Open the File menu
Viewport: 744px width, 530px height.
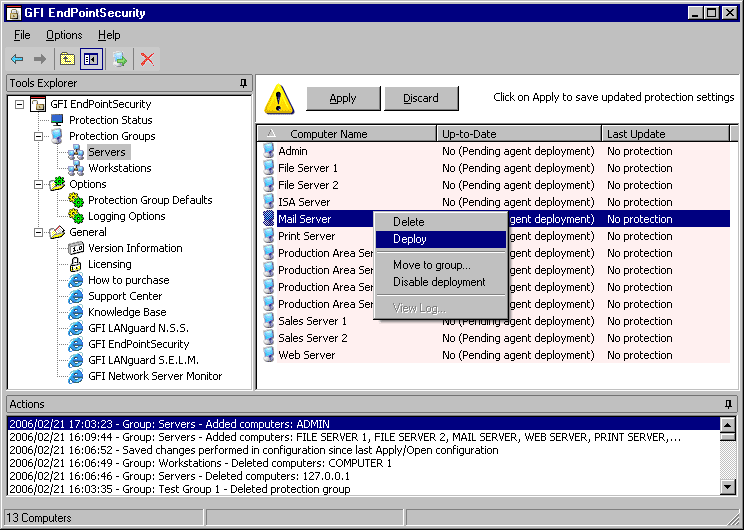[22, 35]
